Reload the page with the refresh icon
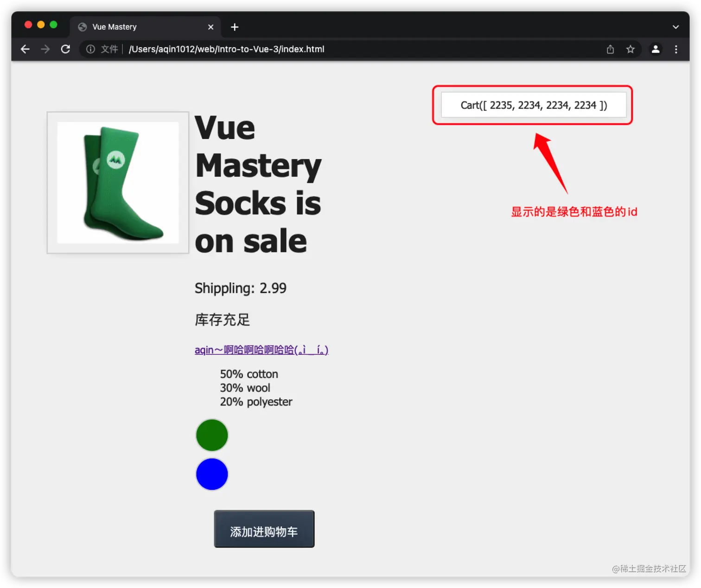The height and width of the screenshot is (588, 701). (65, 49)
